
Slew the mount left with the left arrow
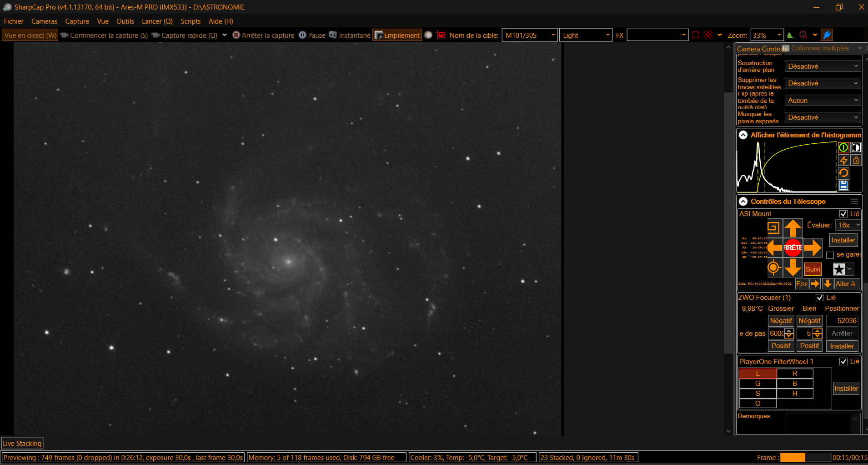point(774,248)
